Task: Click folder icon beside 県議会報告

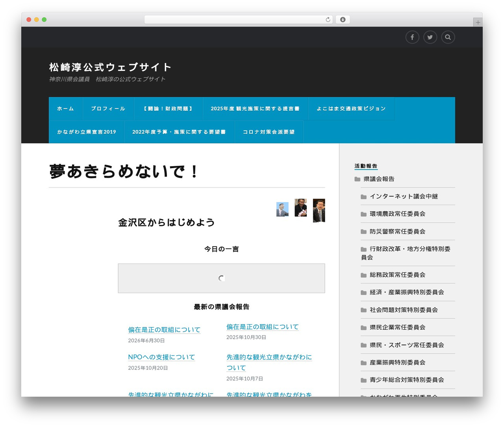Action: pos(358,179)
